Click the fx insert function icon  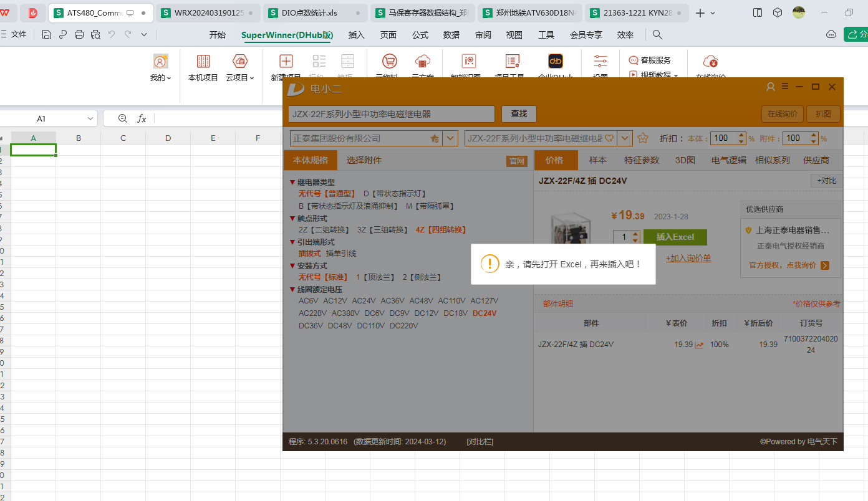tap(142, 118)
